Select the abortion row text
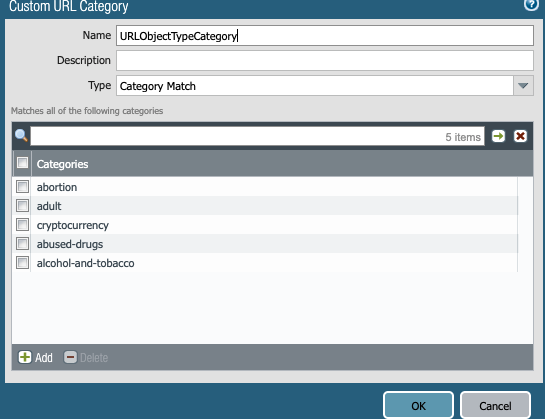This screenshot has height=419, width=545. point(57,187)
